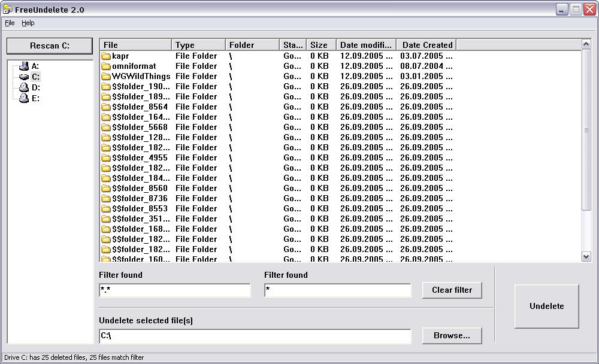Click the Sta... column header
The image size is (599, 364).
293,45
